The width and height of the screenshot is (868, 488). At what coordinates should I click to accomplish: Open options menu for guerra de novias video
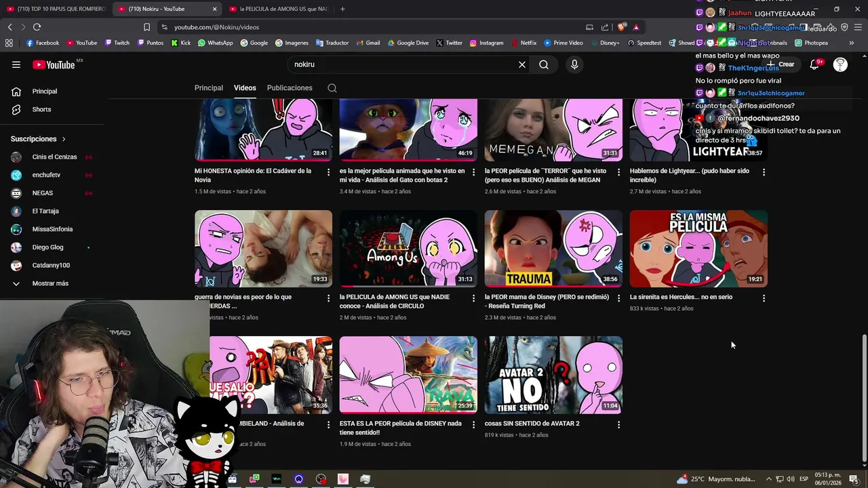coord(329,298)
